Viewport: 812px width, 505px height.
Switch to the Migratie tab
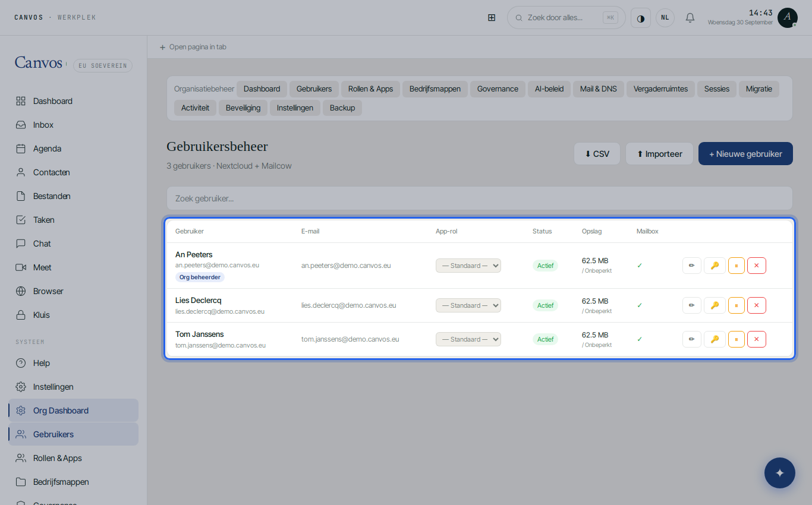[759, 89]
